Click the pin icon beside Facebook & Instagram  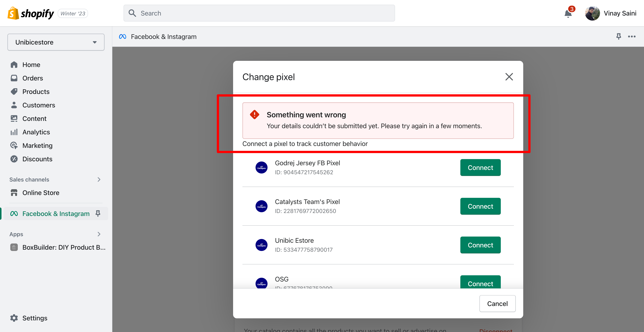(x=98, y=213)
